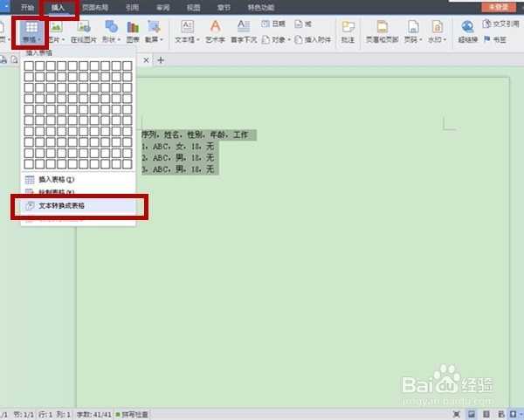The height and width of the screenshot is (420, 524).
Task: Go to the 引用 tab
Action: click(x=133, y=7)
